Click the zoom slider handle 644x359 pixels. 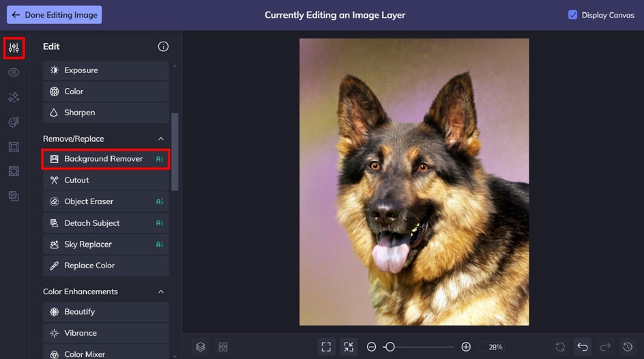pos(390,347)
